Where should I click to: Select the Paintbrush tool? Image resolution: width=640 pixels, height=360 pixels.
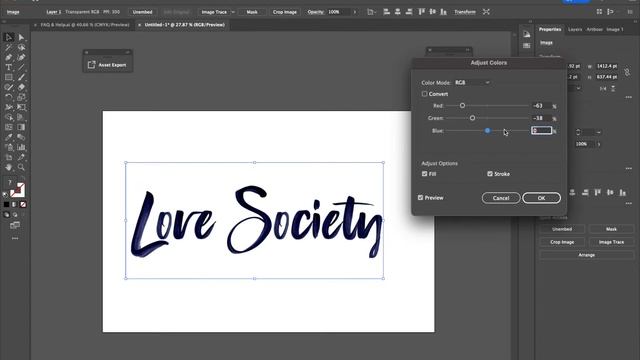[21, 77]
